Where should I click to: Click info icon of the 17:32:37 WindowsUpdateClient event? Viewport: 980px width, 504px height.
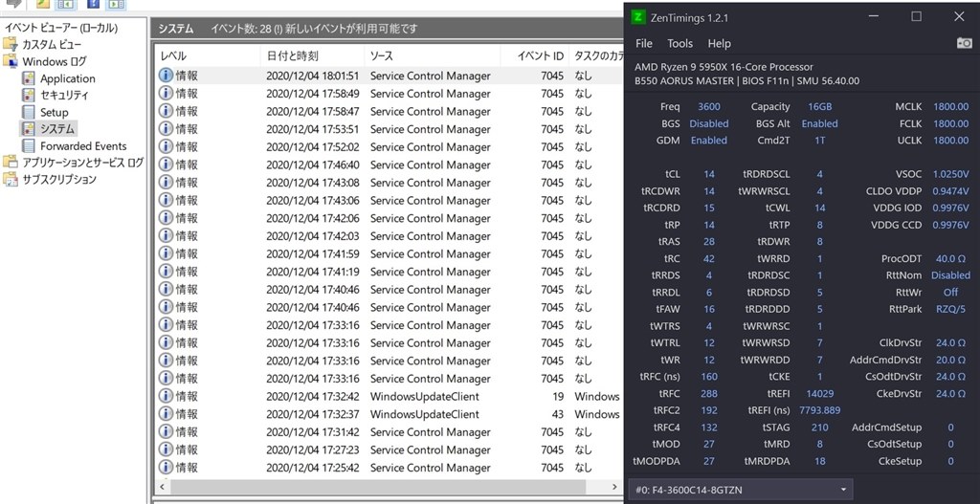tap(166, 413)
